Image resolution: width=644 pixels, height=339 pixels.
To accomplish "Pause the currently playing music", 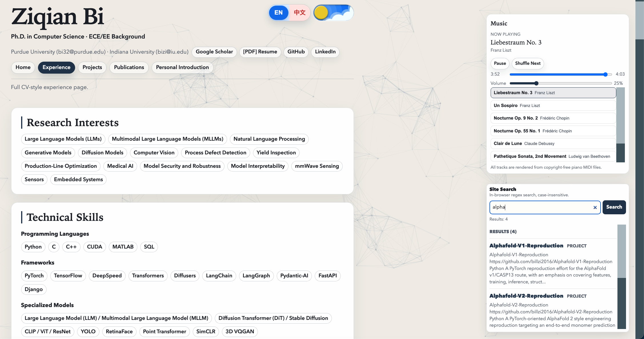I will click(500, 63).
